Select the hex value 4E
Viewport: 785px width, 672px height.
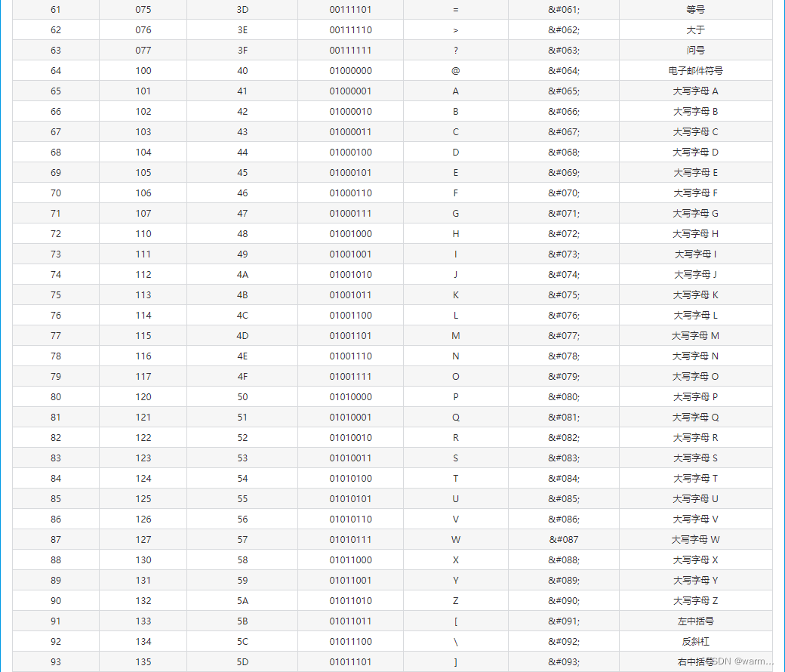pyautogui.click(x=242, y=356)
